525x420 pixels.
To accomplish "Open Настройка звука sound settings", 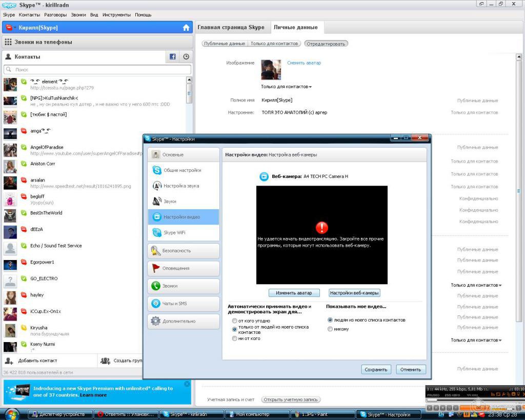I will pyautogui.click(x=181, y=186).
